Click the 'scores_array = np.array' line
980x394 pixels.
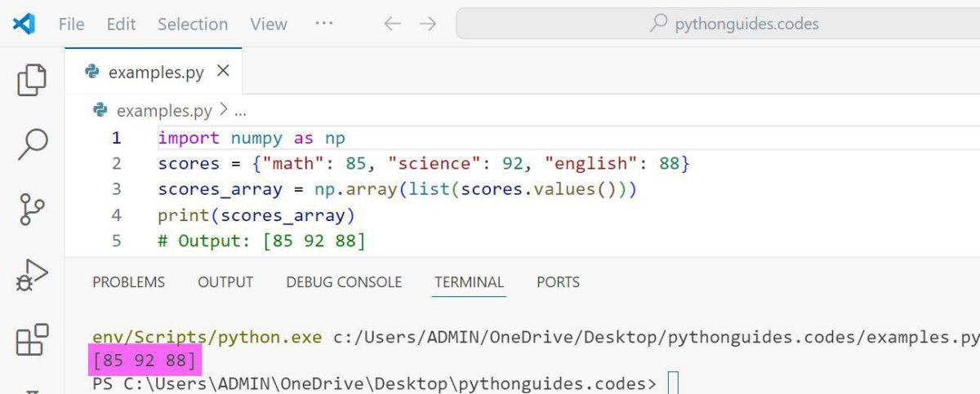click(397, 189)
